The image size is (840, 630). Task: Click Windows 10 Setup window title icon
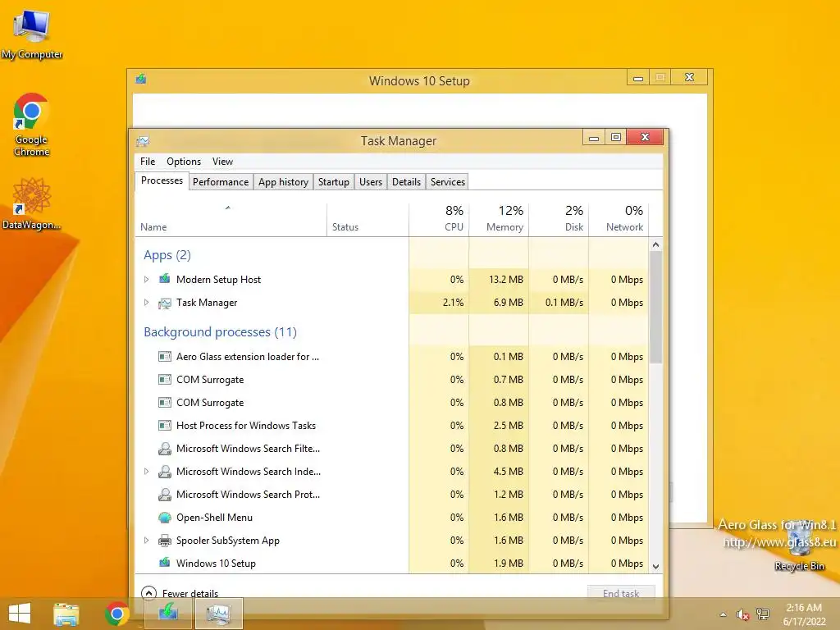click(141, 80)
